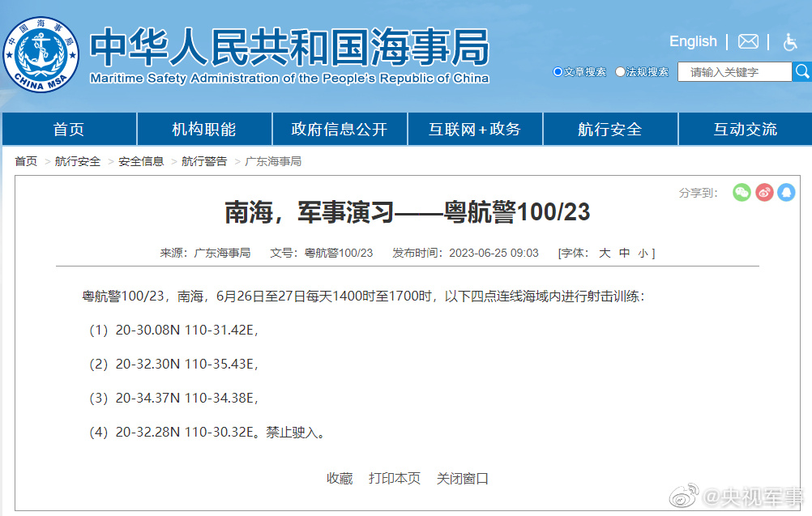Click the China MSA logo emblem

(41, 54)
